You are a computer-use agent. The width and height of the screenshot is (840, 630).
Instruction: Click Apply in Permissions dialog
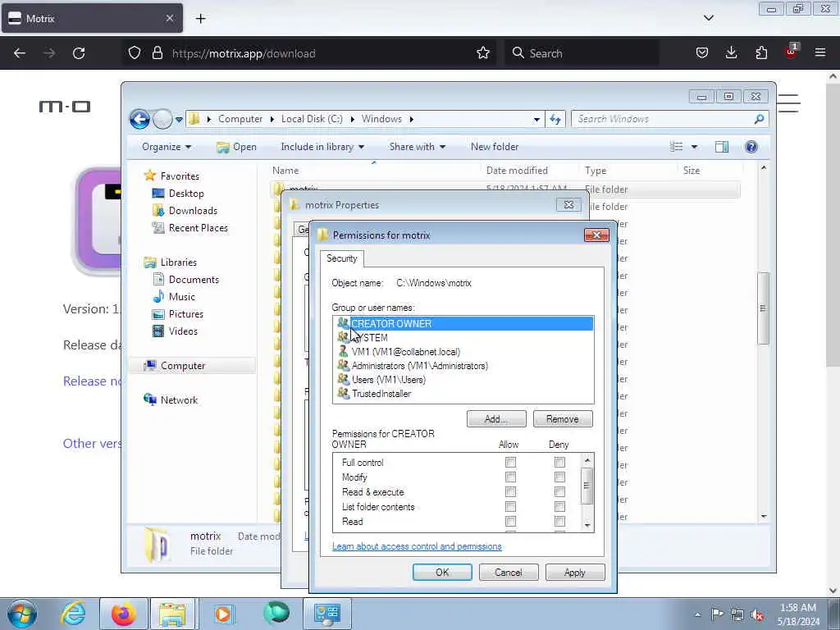point(575,572)
